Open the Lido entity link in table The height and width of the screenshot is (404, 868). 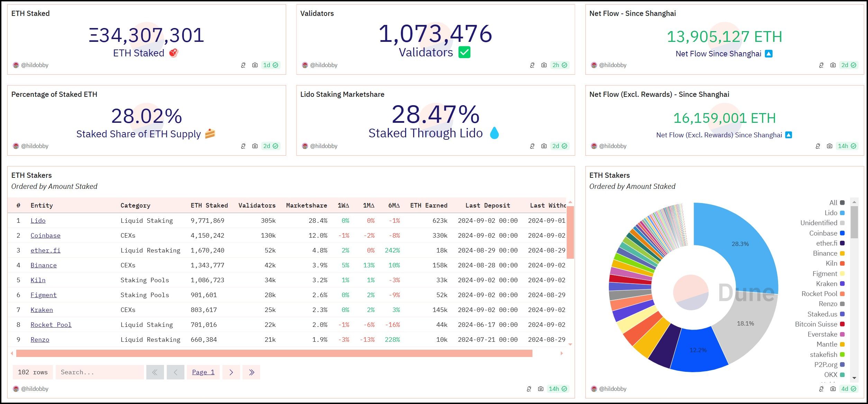click(38, 221)
